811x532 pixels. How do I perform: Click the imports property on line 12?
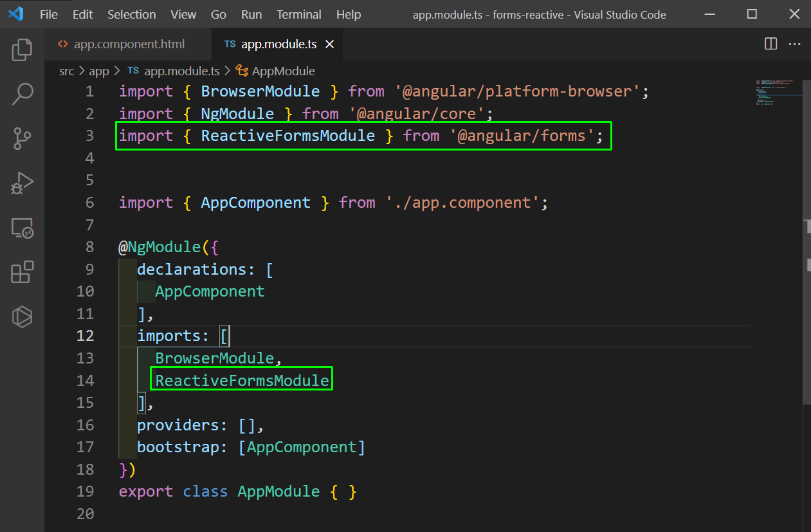pos(169,336)
